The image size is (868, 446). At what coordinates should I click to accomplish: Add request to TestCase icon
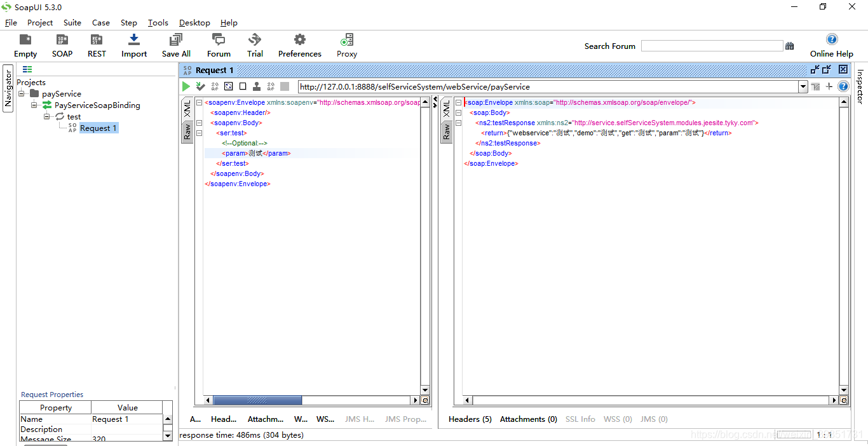click(200, 86)
